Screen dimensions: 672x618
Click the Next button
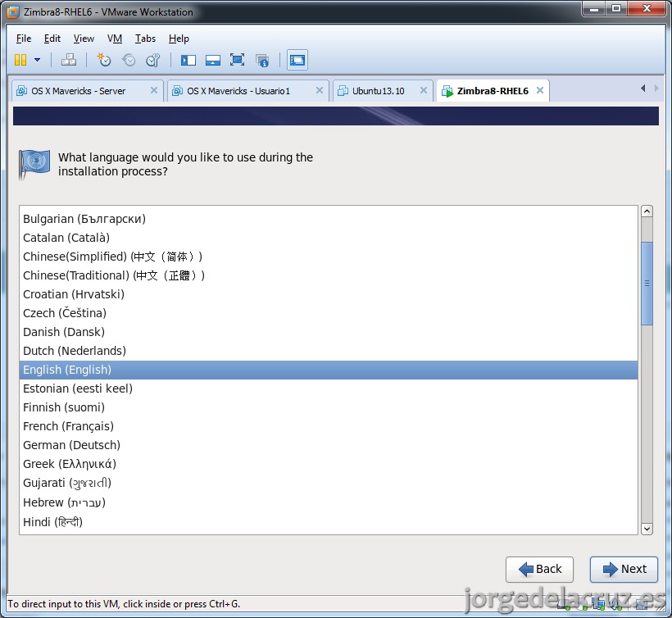coord(624,569)
